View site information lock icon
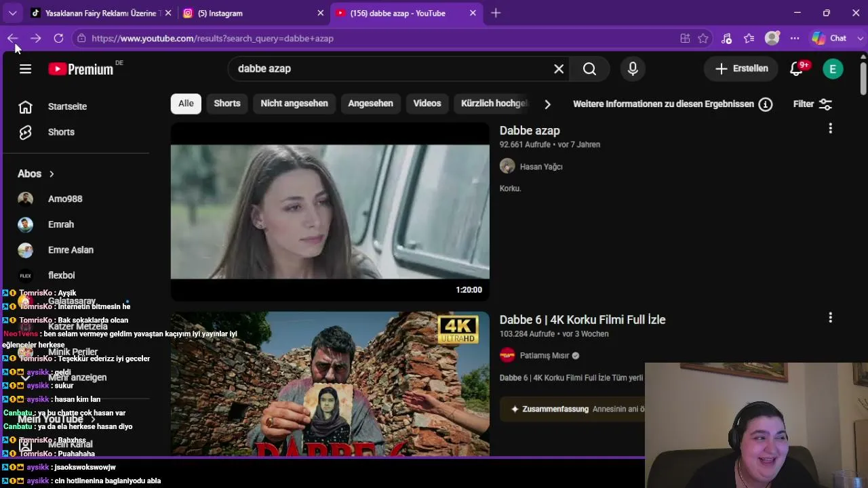Viewport: 868px width, 488px height. [x=81, y=39]
